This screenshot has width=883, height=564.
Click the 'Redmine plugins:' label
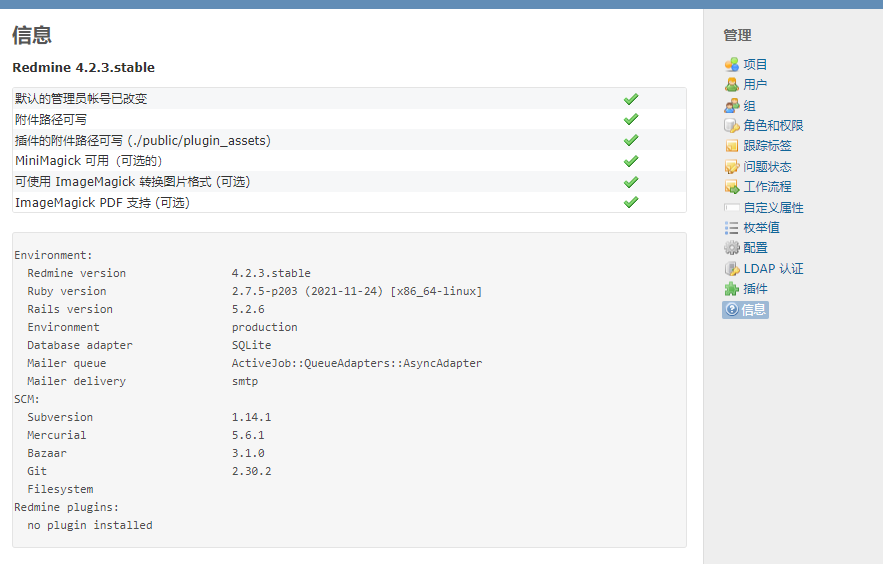tap(66, 507)
